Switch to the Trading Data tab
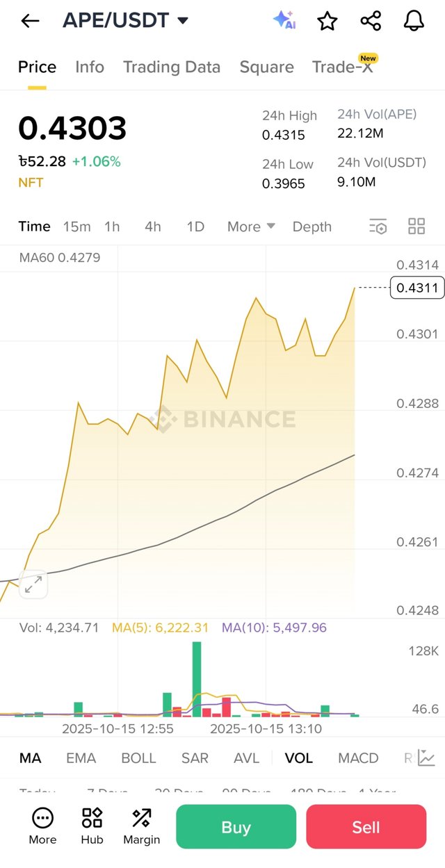This screenshot has width=445, height=868. [x=172, y=67]
